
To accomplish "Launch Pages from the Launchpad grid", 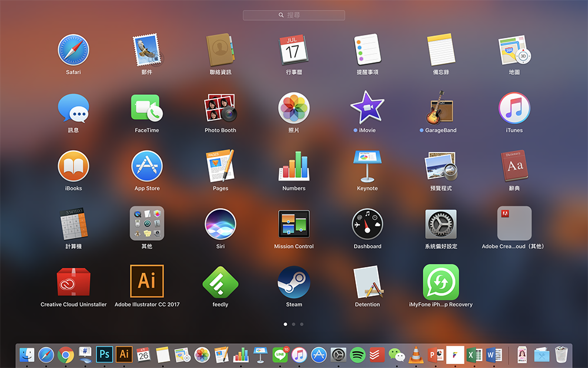I will pyautogui.click(x=220, y=166).
